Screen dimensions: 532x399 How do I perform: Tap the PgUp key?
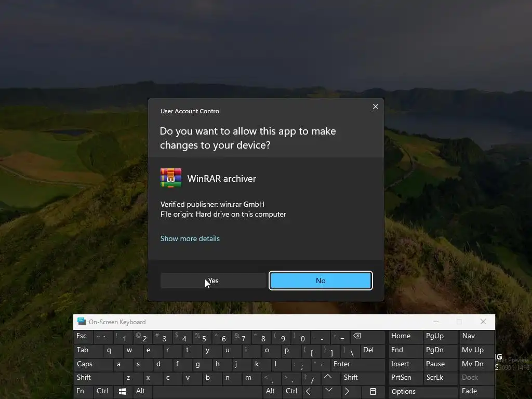click(440, 337)
